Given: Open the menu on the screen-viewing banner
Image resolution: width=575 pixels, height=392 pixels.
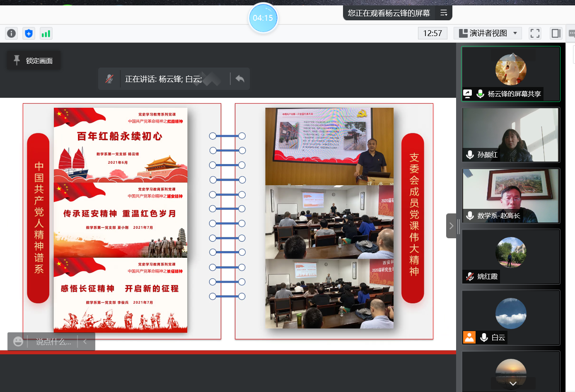Looking at the screenshot, I should 444,13.
